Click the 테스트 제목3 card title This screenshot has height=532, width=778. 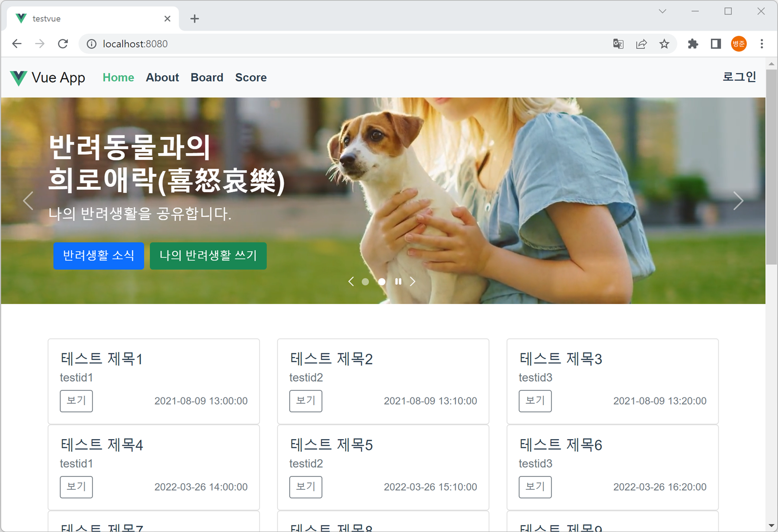coord(561,359)
